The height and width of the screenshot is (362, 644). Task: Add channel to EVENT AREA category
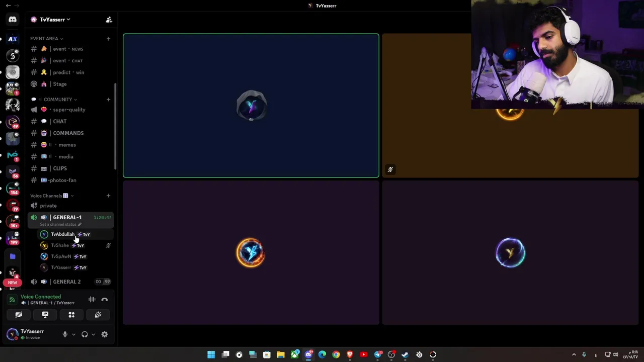108,38
